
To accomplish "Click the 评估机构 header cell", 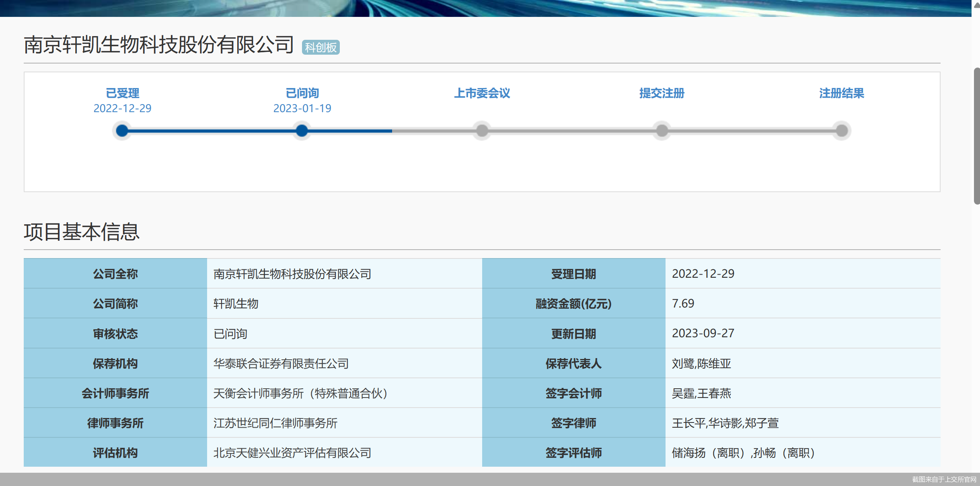I will click(115, 453).
